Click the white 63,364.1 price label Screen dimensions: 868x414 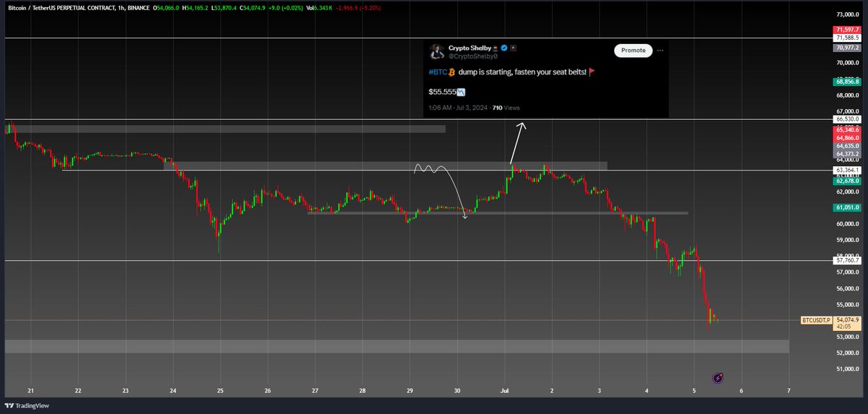pos(847,171)
